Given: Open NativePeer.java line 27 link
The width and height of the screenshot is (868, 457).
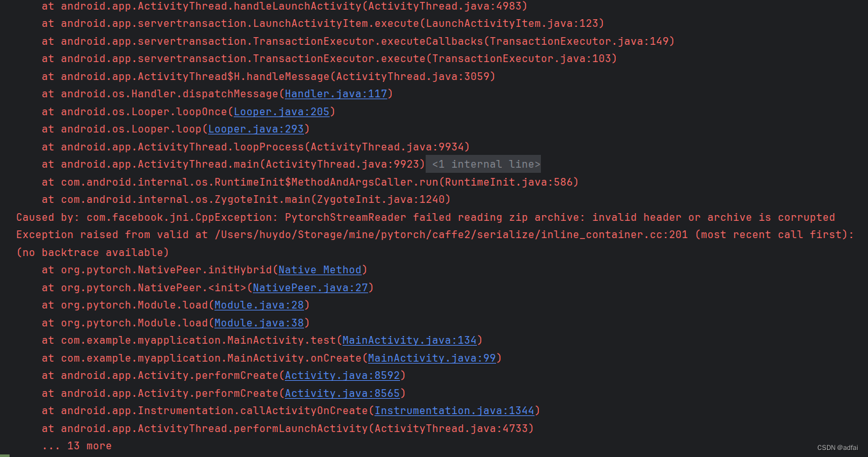Looking at the screenshot, I should click(x=310, y=287).
